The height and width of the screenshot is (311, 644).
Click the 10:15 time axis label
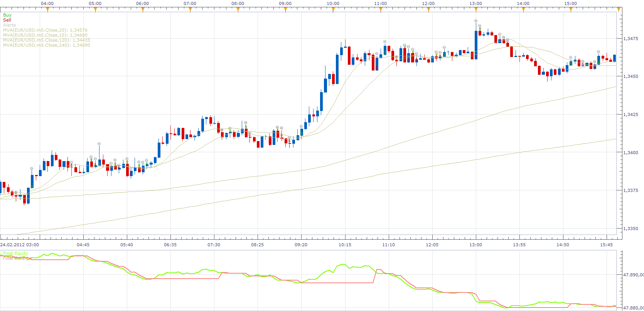tap(345, 245)
